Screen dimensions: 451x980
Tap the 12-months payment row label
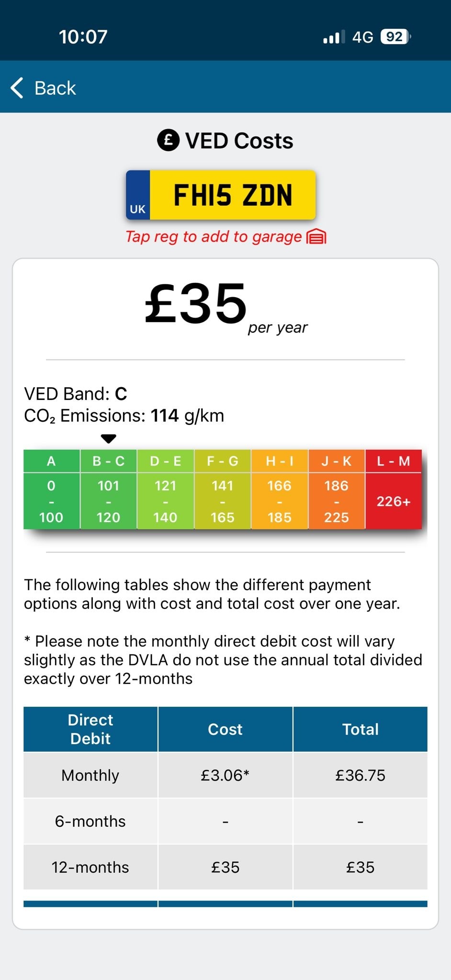[x=90, y=867]
